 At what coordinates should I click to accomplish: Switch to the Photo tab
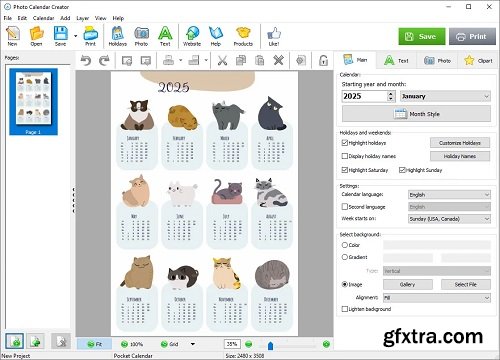point(437,61)
